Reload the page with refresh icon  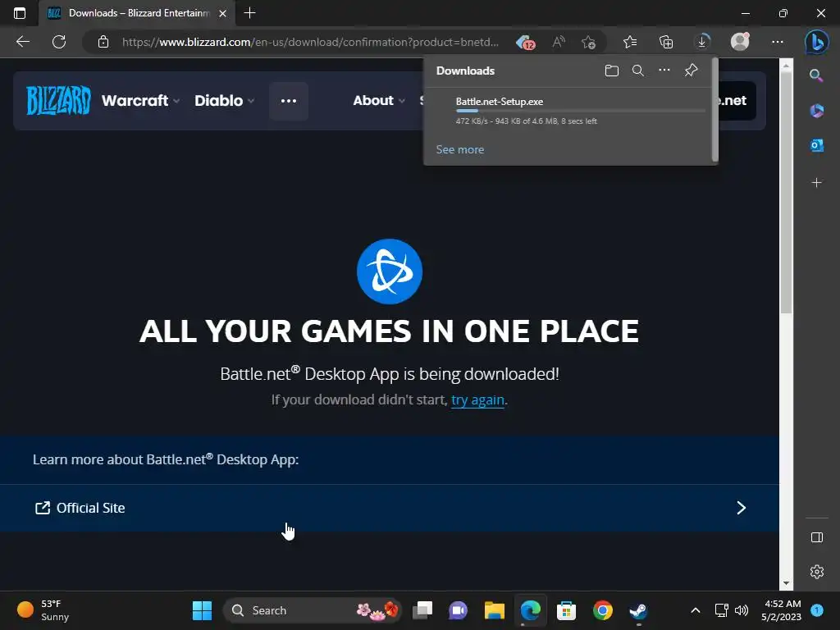pos(59,42)
